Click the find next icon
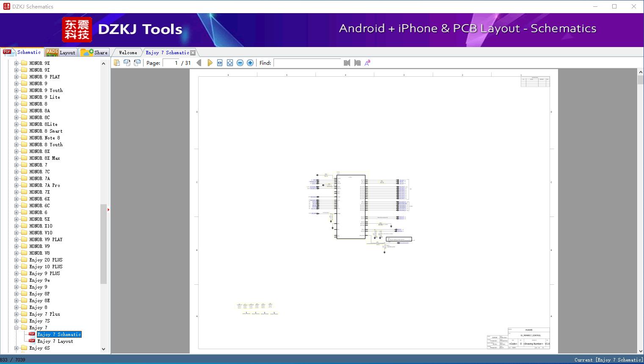 tap(357, 63)
